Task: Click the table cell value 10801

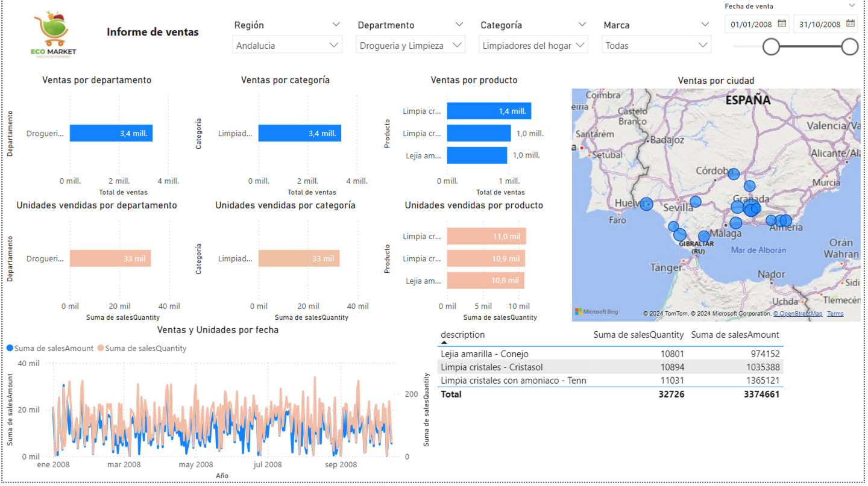Action: coord(672,354)
